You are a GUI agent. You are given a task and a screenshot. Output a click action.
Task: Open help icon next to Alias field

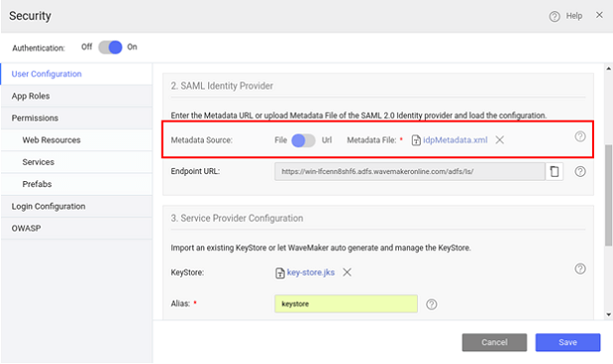click(431, 304)
